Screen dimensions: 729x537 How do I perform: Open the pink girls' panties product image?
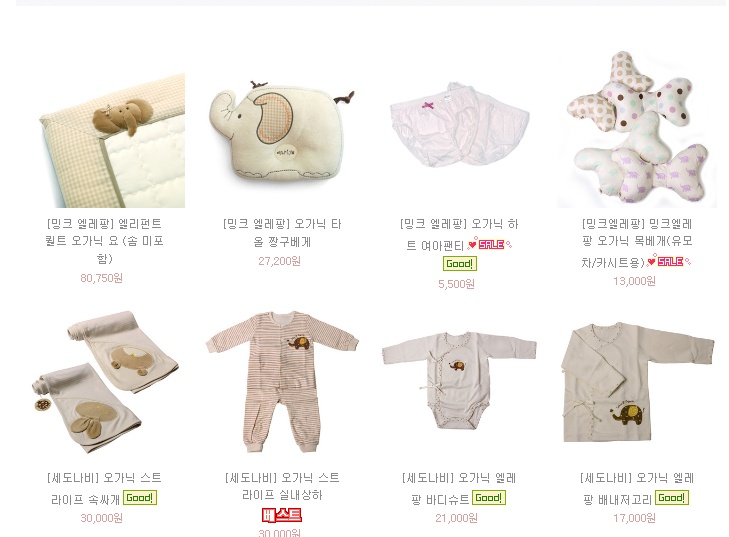pyautogui.click(x=459, y=125)
